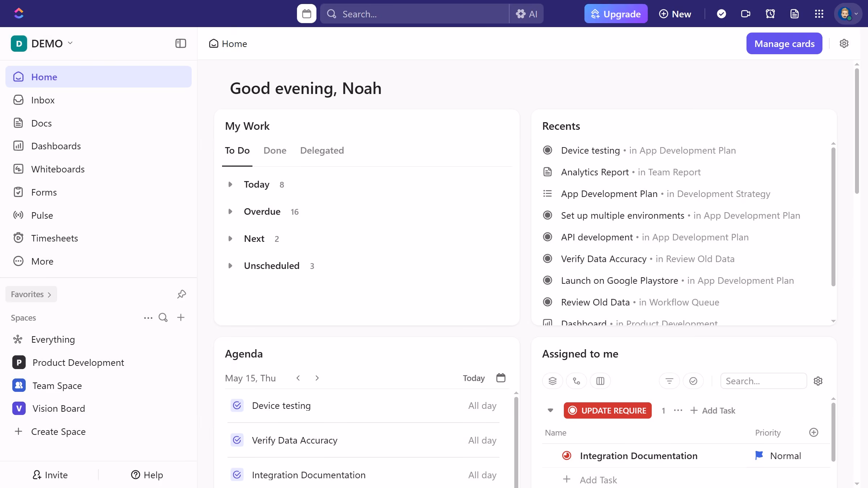Image resolution: width=868 pixels, height=488 pixels.
Task: Click the Recents list scrollbar
Action: coord(833,217)
